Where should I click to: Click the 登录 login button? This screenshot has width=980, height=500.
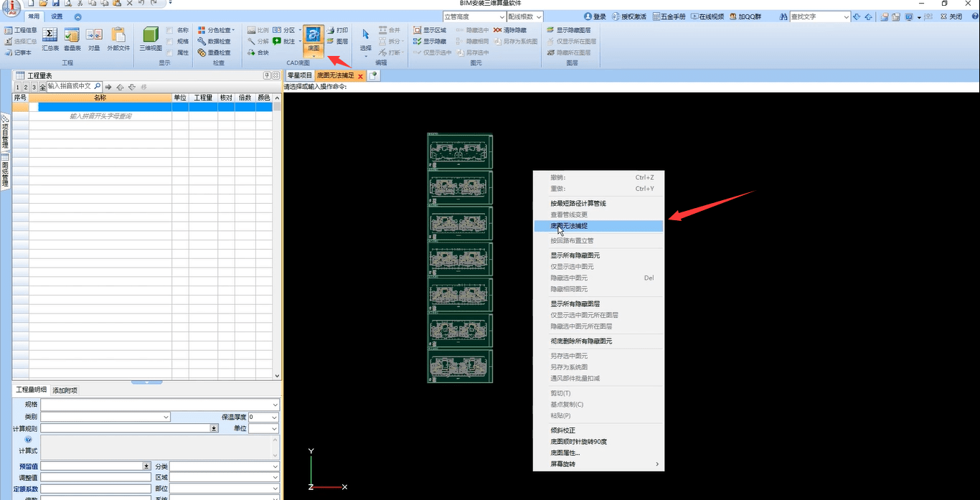pos(595,16)
